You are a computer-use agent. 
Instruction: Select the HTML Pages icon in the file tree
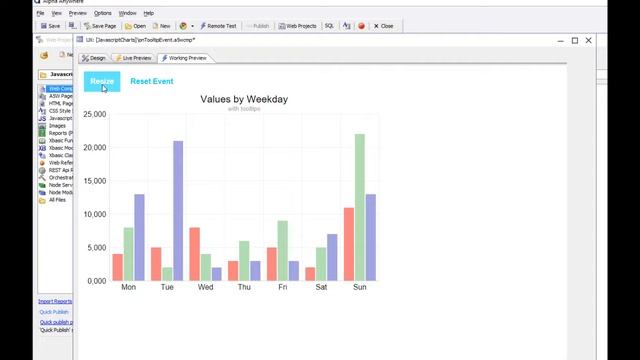(42, 103)
